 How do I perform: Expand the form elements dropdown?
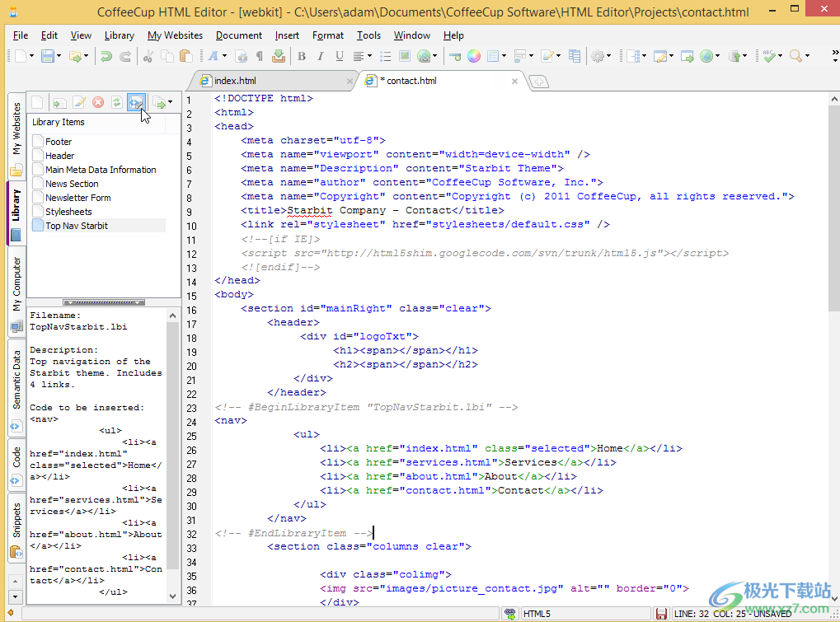click(x=531, y=56)
